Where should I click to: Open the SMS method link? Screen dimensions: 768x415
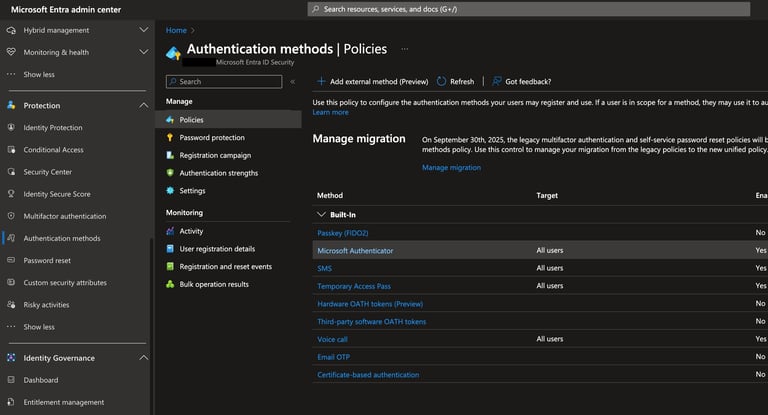[324, 269]
